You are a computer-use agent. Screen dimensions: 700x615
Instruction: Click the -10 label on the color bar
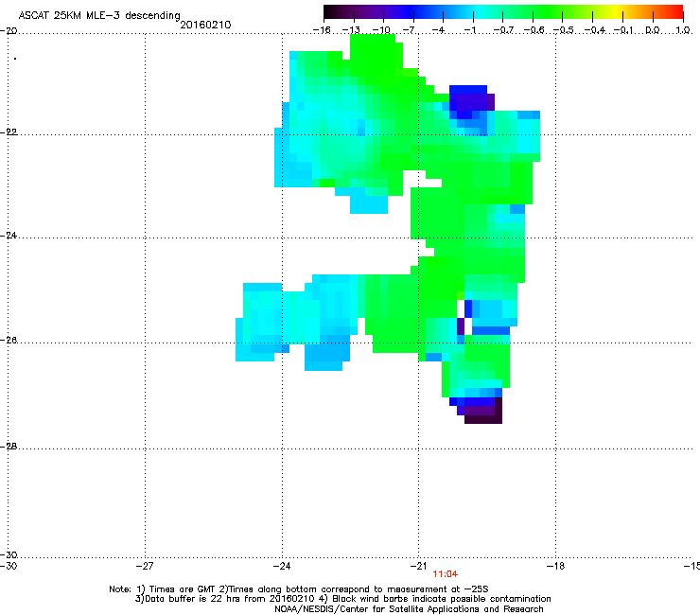tap(381, 30)
